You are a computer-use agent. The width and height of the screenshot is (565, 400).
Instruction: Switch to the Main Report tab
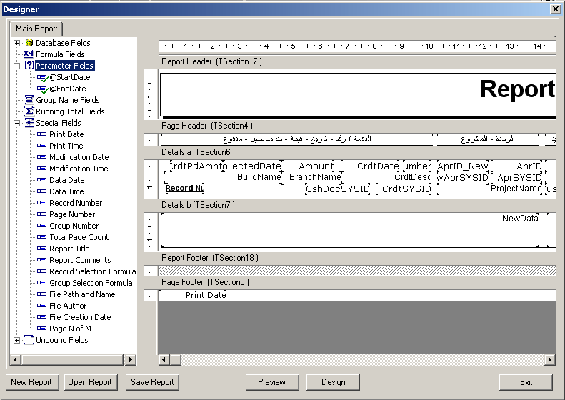click(x=36, y=28)
